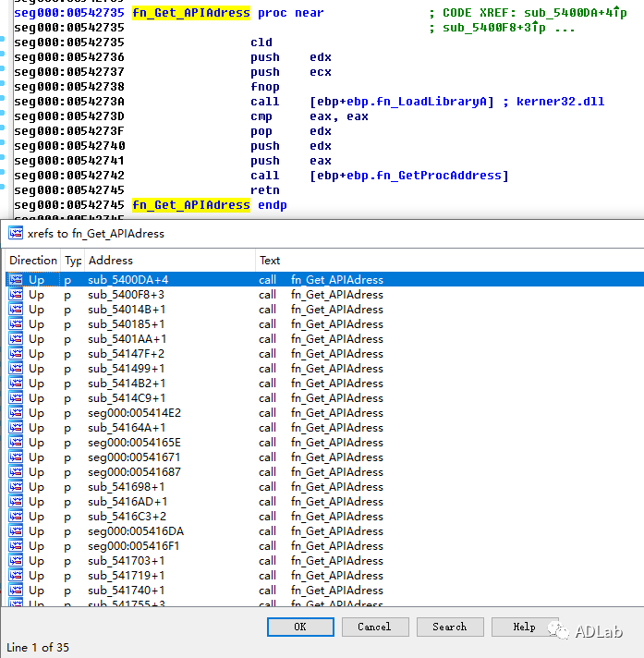Image resolution: width=644 pixels, height=658 pixels.
Task: Select the sub_5416C3+2 cross reference row
Action: tap(128, 517)
